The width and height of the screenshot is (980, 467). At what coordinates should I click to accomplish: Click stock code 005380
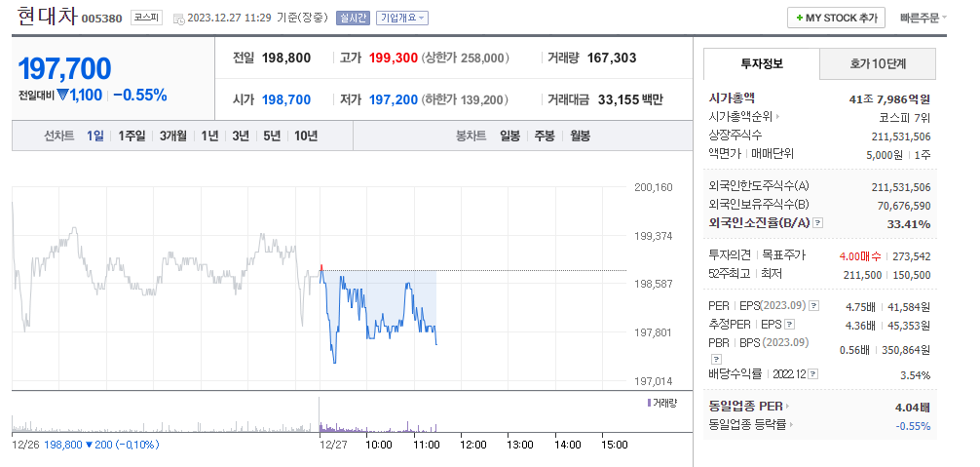[102, 19]
